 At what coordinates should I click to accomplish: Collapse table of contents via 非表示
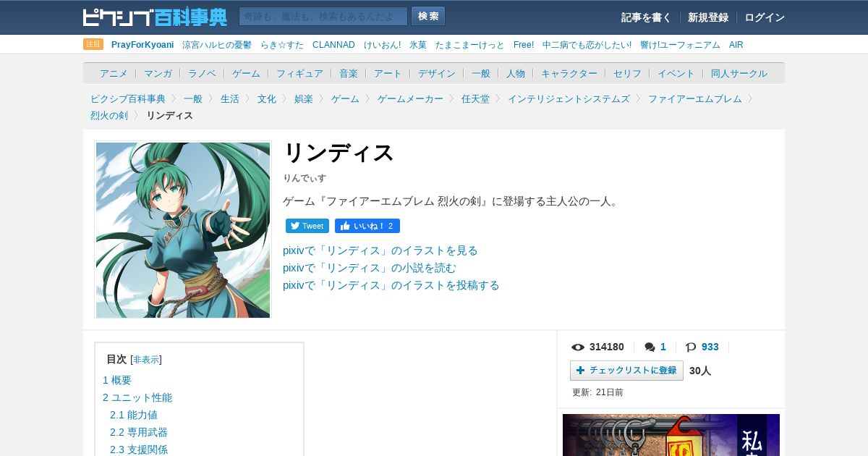(x=146, y=360)
